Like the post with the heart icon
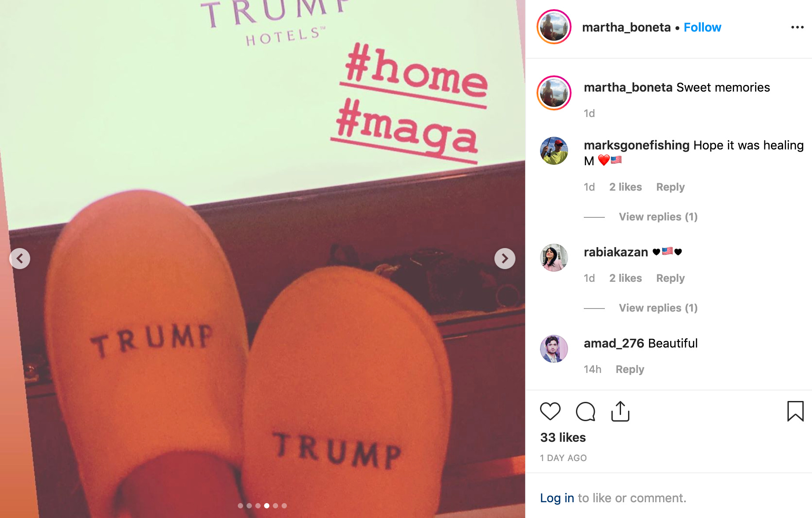The image size is (812, 518). (550, 412)
